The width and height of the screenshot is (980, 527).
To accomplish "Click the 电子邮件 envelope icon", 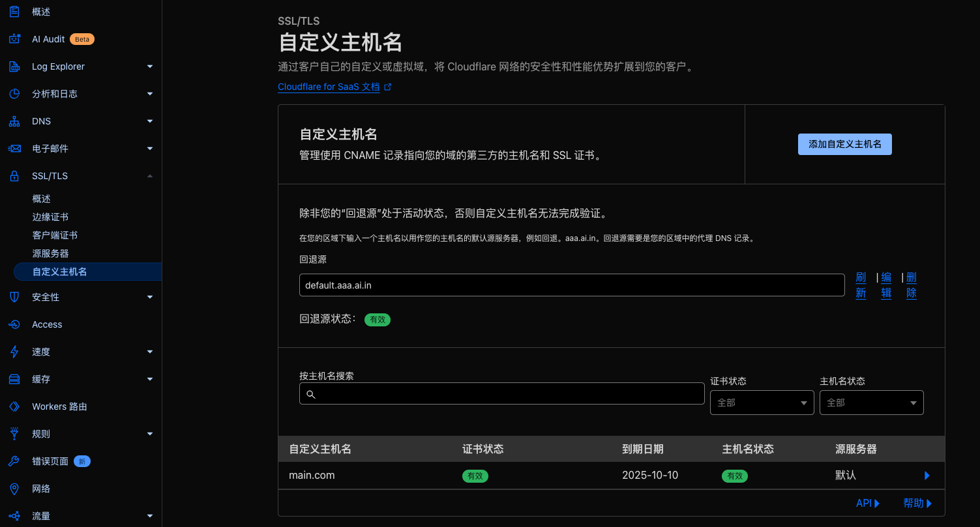I will click(14, 149).
